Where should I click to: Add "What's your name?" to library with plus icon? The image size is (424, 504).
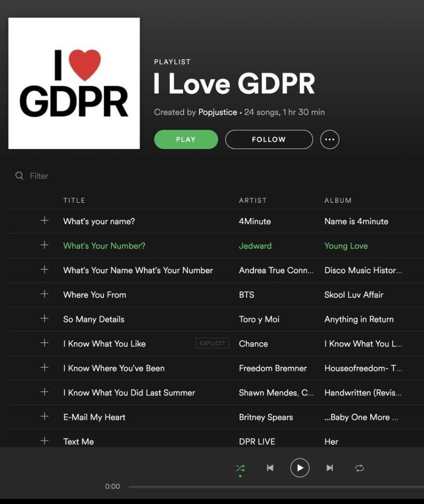(44, 220)
